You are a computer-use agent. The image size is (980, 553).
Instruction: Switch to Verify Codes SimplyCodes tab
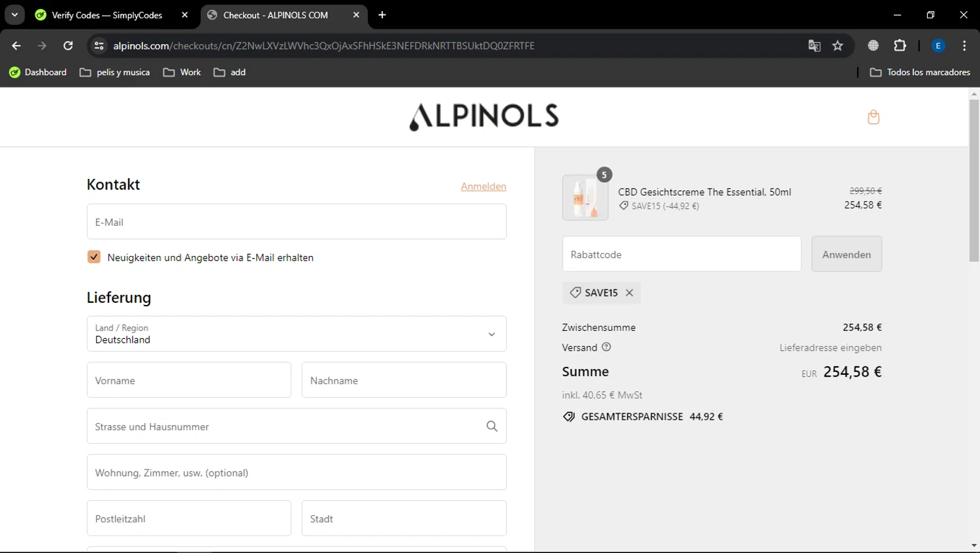[106, 15]
